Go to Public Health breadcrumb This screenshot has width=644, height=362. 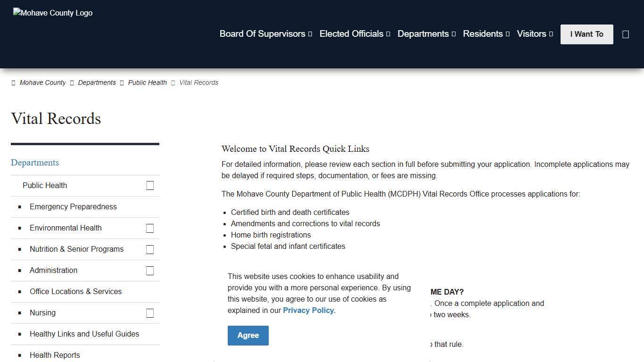148,82
